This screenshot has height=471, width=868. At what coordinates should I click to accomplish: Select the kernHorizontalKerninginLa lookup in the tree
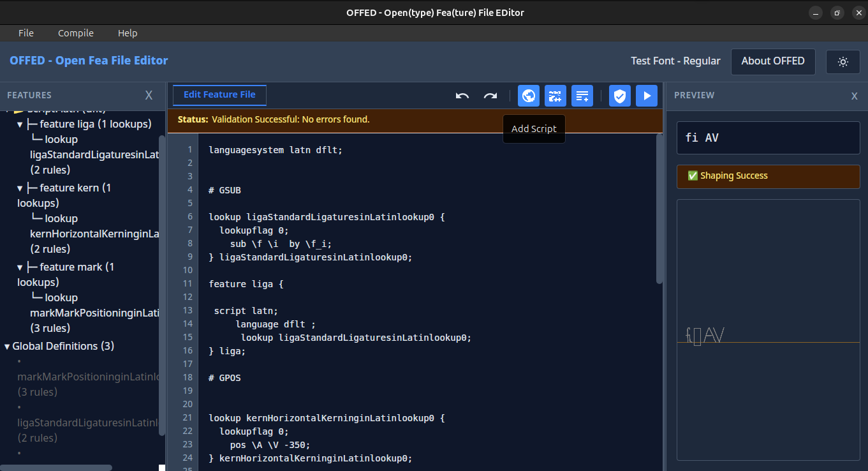(x=94, y=234)
